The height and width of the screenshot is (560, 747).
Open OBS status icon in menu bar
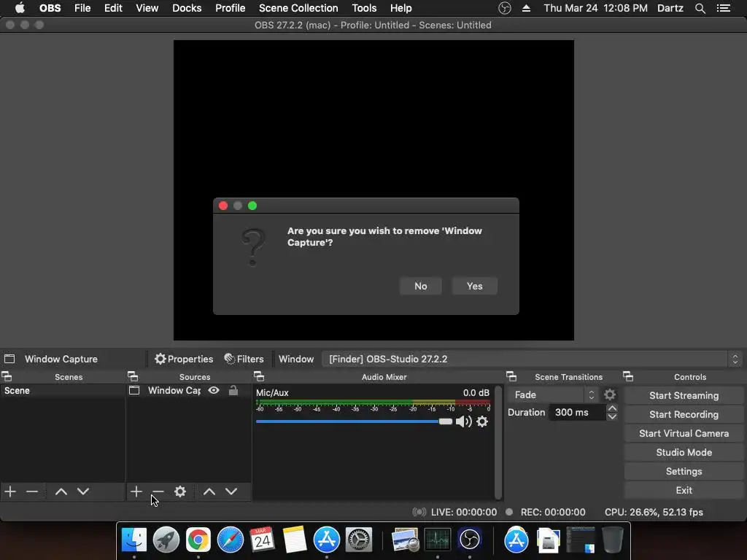[505, 8]
